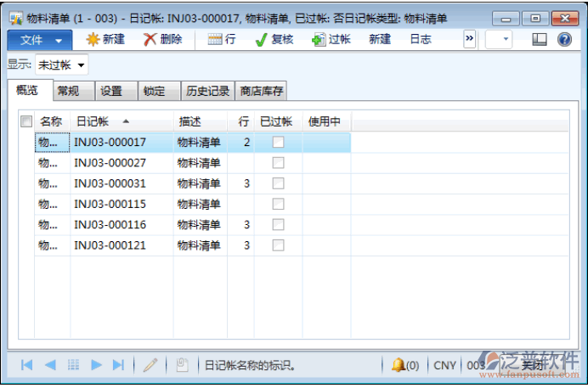Image resolution: width=588 pixels, height=388 pixels.
Task: Go to previous record arrow
Action: (50, 365)
